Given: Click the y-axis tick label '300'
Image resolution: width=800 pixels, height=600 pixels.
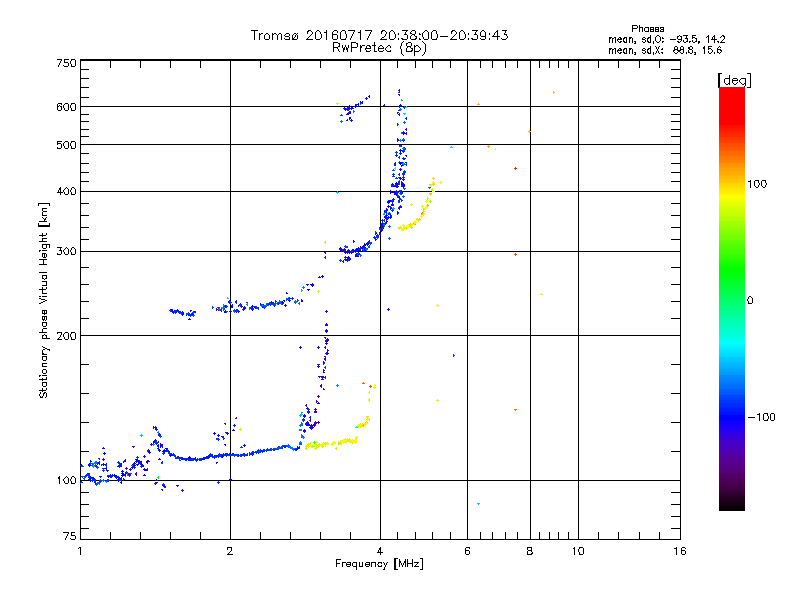Looking at the screenshot, I should point(66,252).
